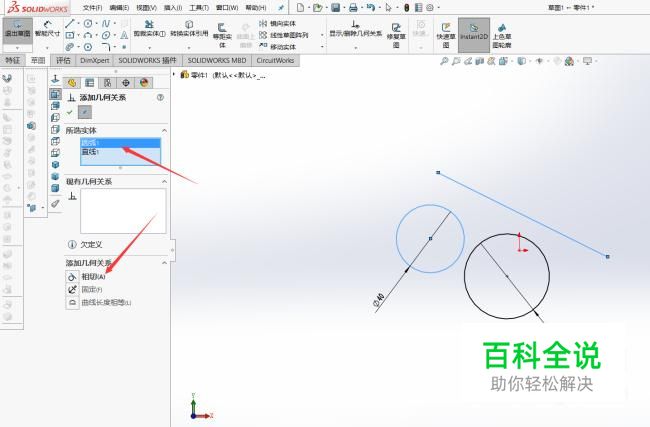This screenshot has width=650, height=427.
Task: Switch to the 特征 tab
Action: click(x=12, y=61)
